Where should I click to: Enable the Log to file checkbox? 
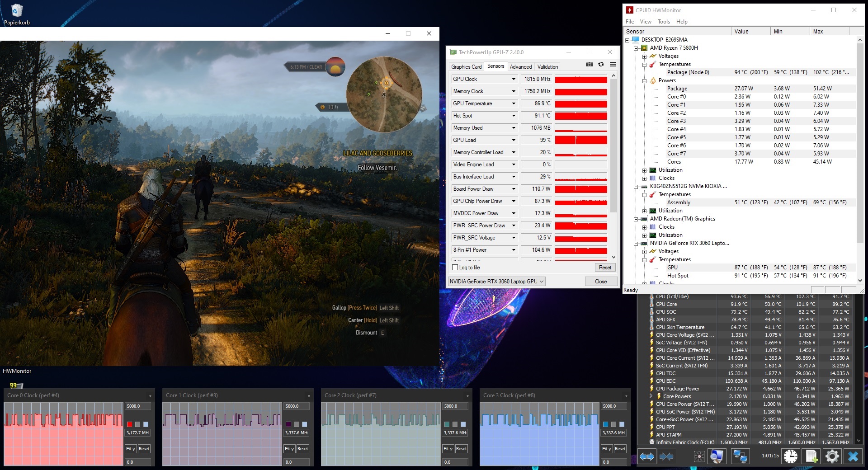click(x=455, y=268)
